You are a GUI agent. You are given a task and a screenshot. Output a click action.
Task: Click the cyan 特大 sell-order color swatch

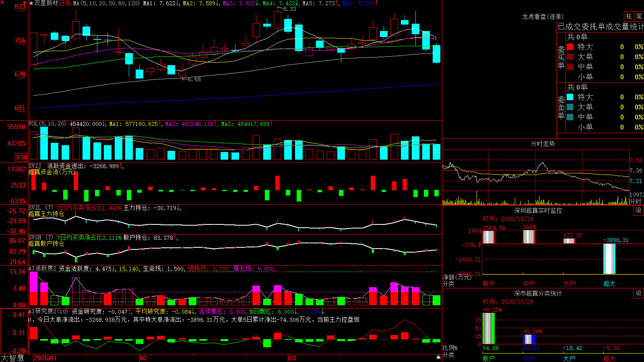570,97
